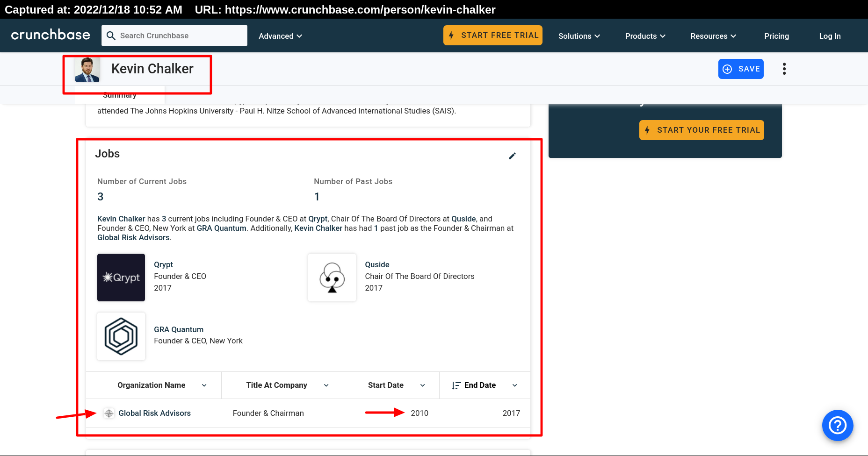The height and width of the screenshot is (456, 868).
Task: Open the Advanced search dropdown
Action: pos(280,36)
